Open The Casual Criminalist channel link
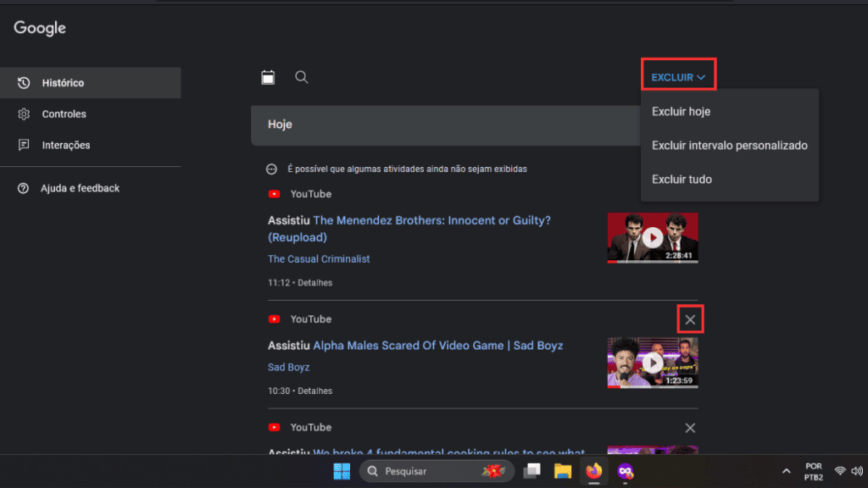 [319, 258]
